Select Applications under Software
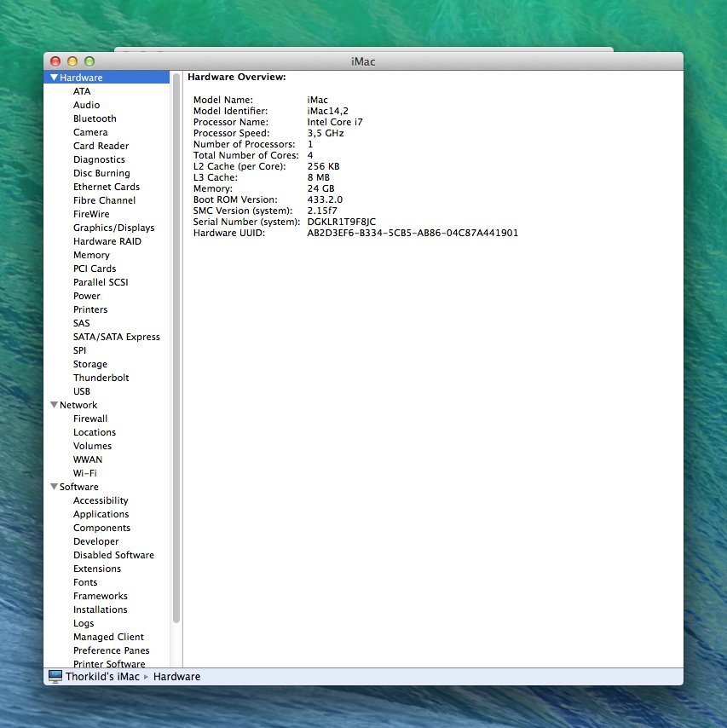Viewport: 727px width, 728px height. coord(101,514)
